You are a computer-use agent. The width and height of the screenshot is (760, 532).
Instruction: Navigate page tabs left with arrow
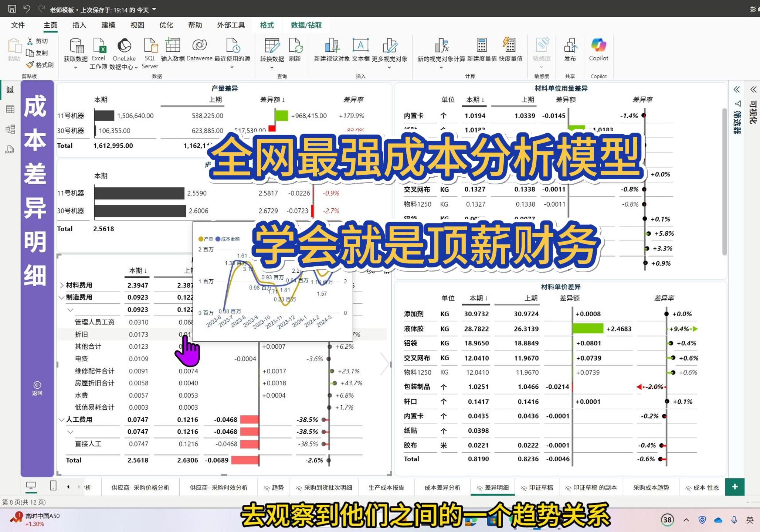68,487
